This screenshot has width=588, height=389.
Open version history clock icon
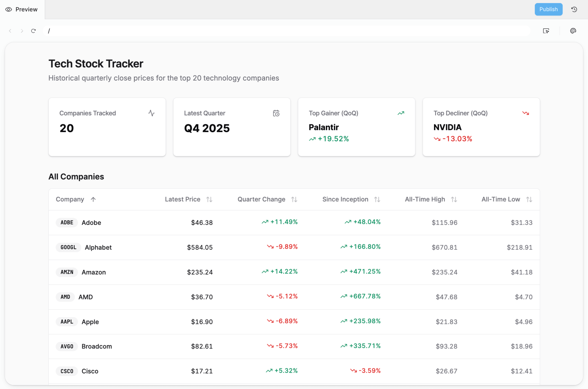coord(574,9)
